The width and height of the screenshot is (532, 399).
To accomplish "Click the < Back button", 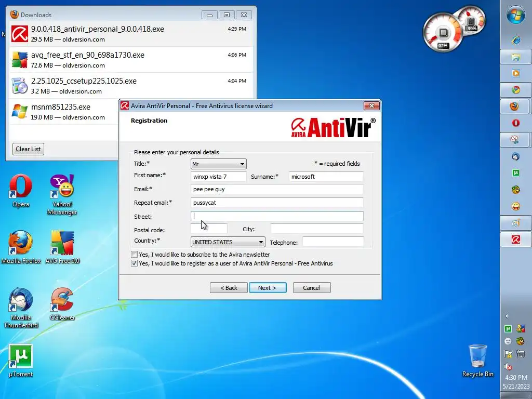I will tap(229, 288).
